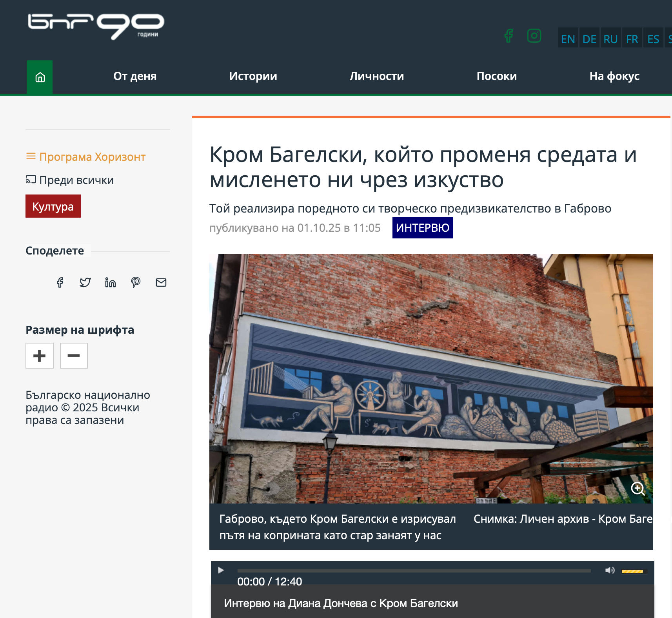
Task: Share article on Facebook
Action: [x=60, y=282]
